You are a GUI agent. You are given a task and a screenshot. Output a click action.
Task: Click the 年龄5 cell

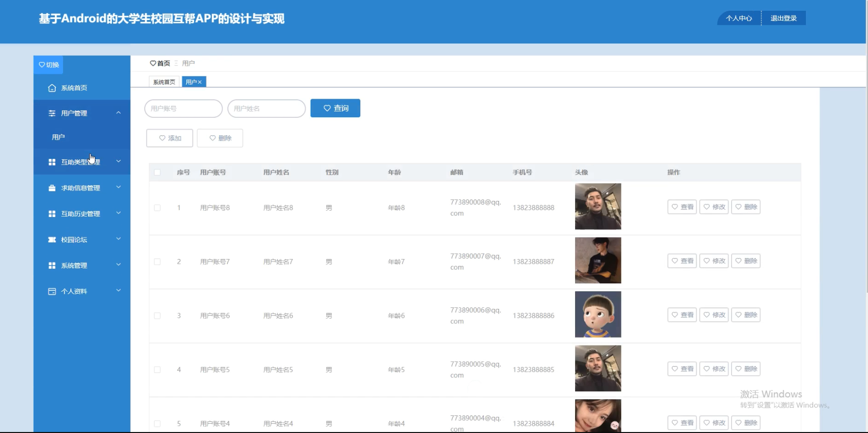point(396,370)
